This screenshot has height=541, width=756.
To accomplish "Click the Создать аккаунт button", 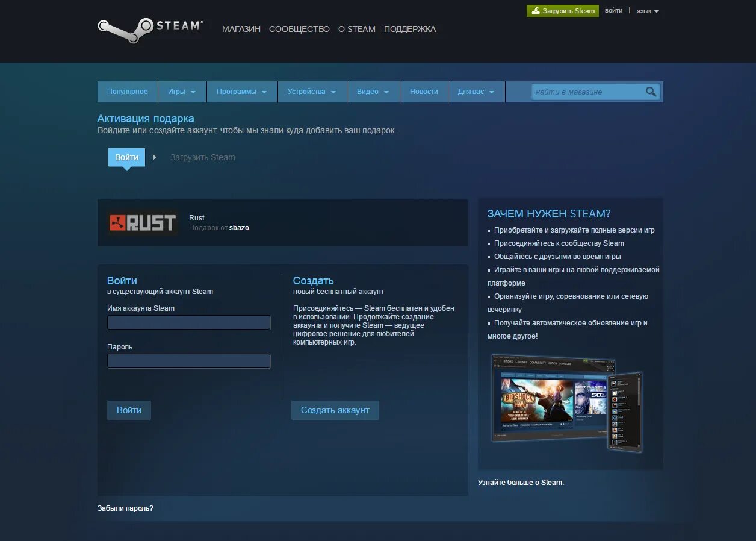I will point(335,410).
